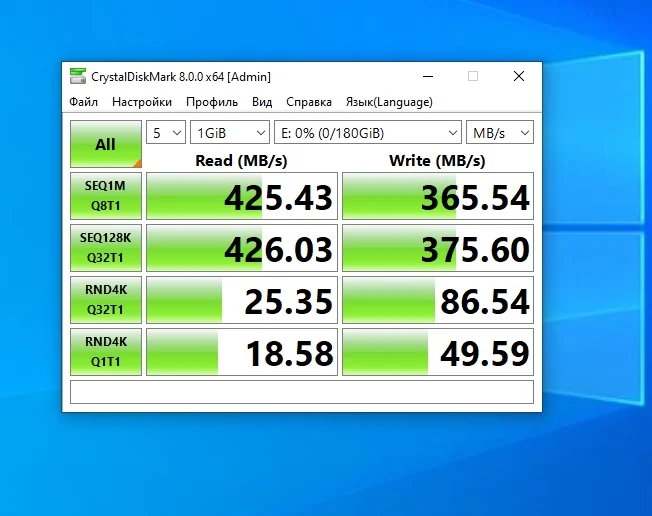The width and height of the screenshot is (652, 516).
Task: Click the RND4K Q1T1 read result 18.58
Action: click(242, 352)
